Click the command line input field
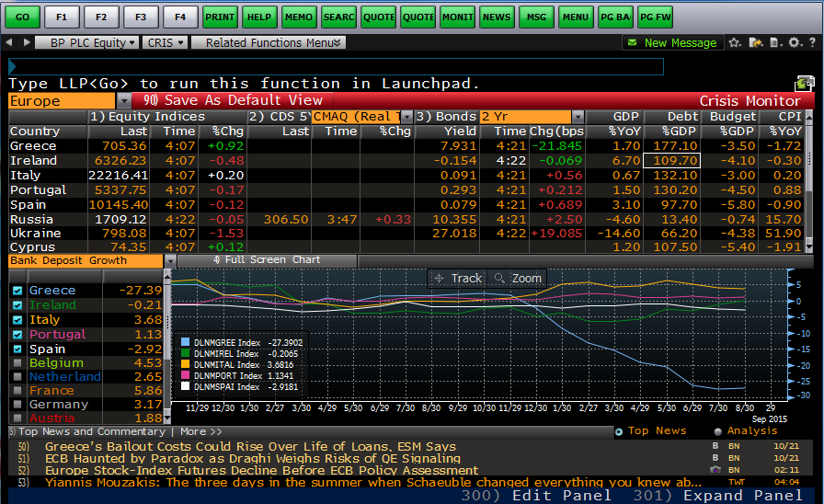 click(x=336, y=66)
